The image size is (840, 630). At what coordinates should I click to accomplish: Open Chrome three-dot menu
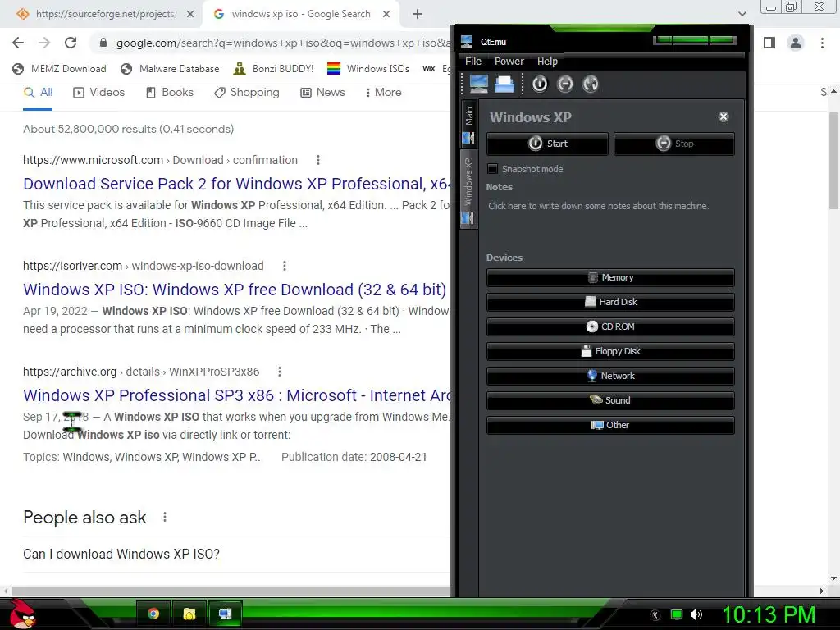pos(822,43)
